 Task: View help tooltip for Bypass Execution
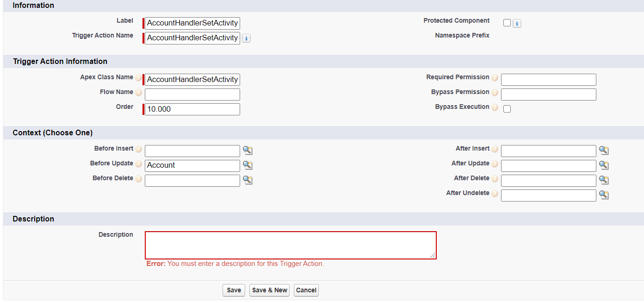pyautogui.click(x=495, y=107)
